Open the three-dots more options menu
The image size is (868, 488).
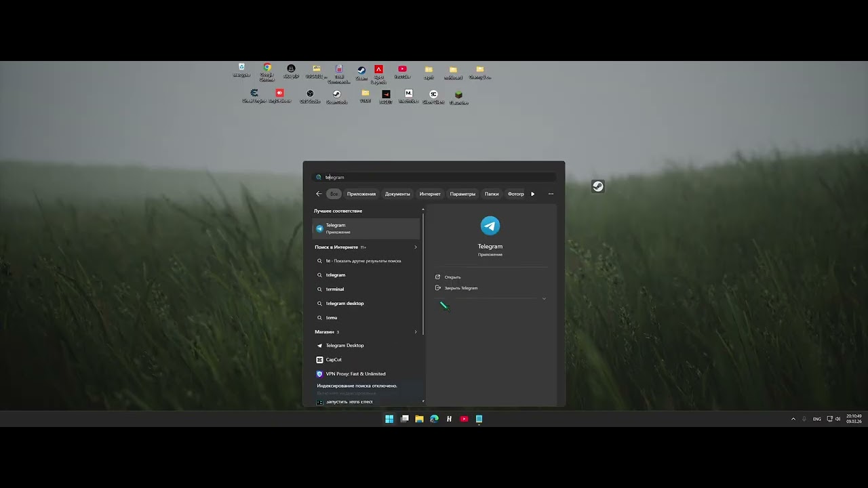551,194
